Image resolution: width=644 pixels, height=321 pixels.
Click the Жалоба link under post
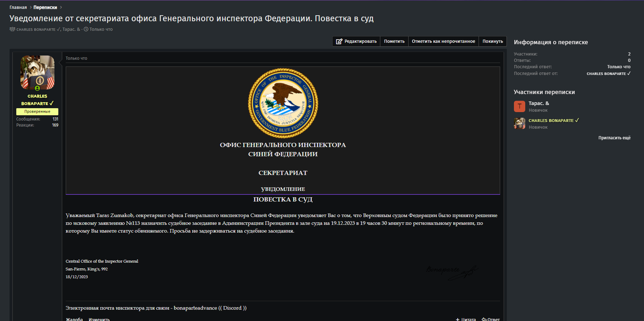(x=74, y=319)
